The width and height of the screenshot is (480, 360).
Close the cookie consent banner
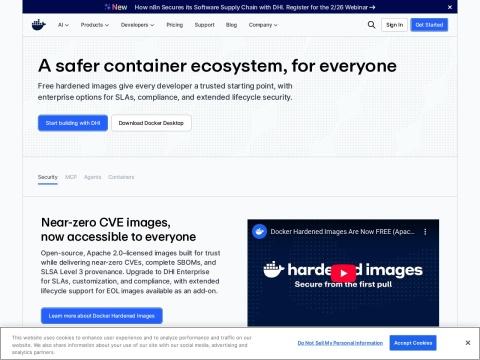click(x=468, y=343)
